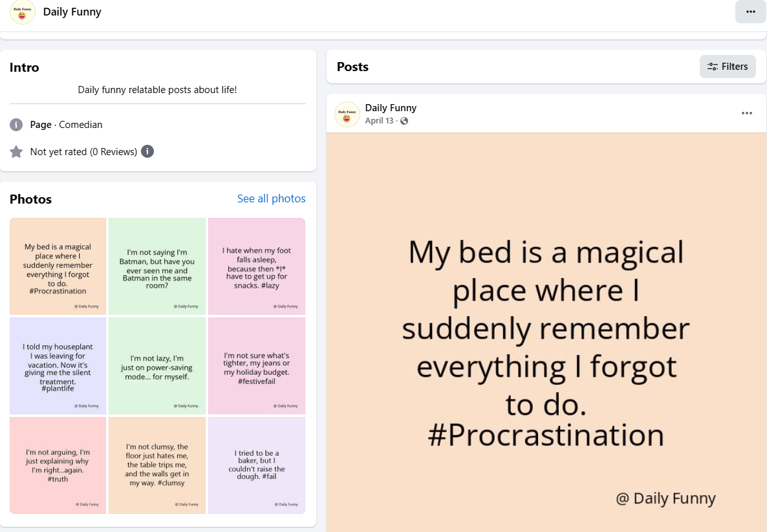Open the holiday budget photo thumbnail
The image size is (767, 532).
click(x=257, y=366)
